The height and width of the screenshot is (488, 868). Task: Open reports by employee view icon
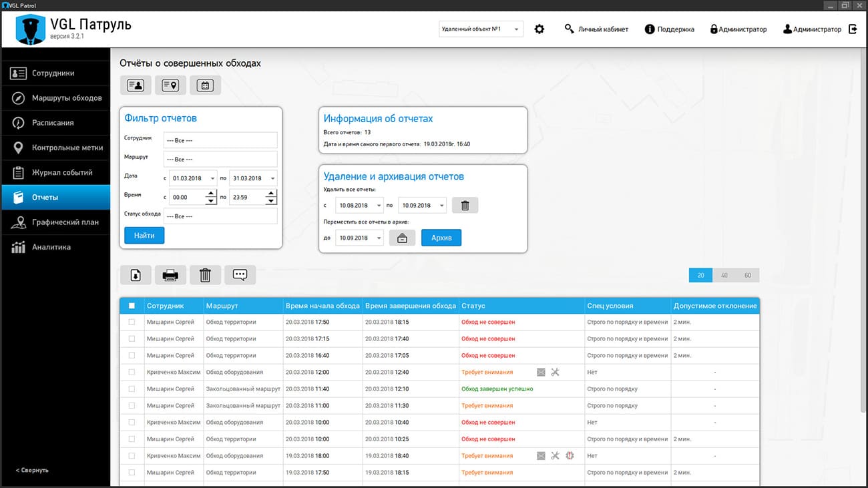point(136,85)
